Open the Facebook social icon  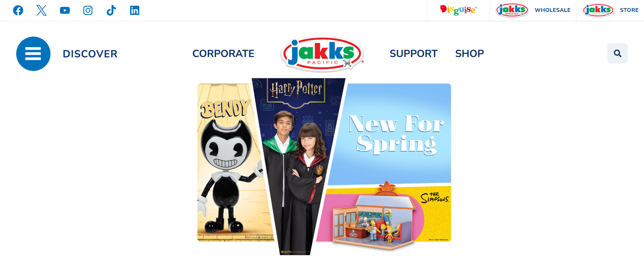(x=18, y=10)
